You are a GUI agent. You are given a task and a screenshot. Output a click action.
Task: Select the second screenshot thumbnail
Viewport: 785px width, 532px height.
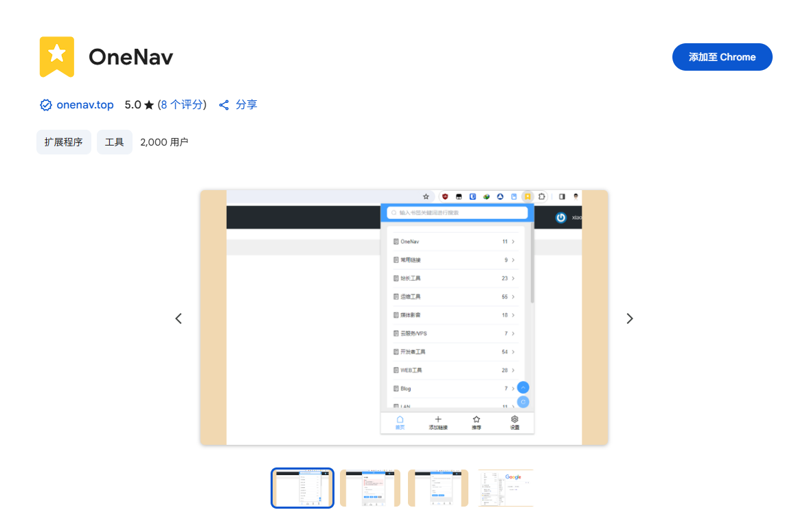click(x=370, y=488)
